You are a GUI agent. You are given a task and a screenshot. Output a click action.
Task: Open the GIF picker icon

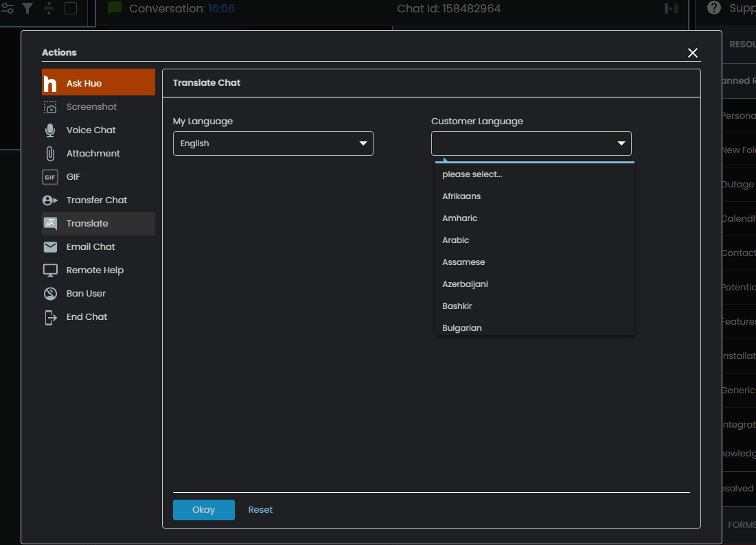[50, 177]
